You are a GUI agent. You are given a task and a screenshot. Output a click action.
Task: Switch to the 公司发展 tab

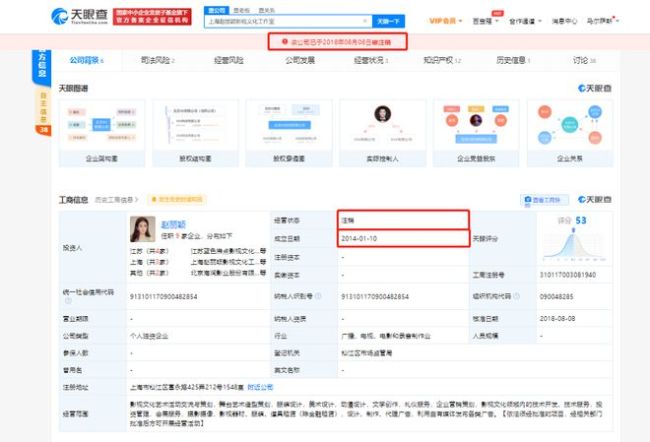pos(300,61)
